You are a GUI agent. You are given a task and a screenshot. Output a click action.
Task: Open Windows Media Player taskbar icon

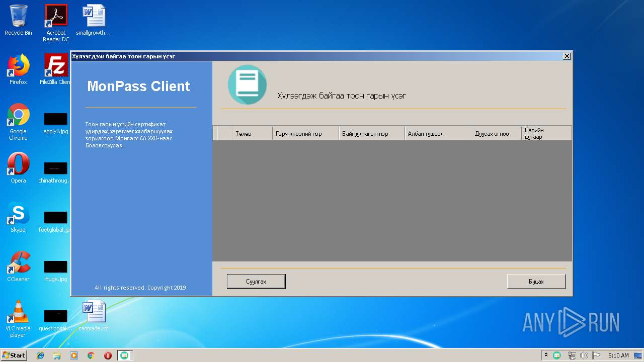tap(74, 355)
